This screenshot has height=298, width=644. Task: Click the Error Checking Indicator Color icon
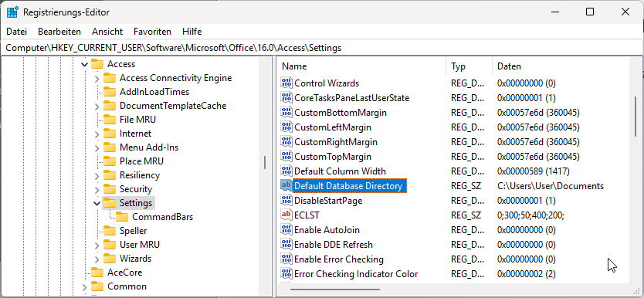click(286, 274)
